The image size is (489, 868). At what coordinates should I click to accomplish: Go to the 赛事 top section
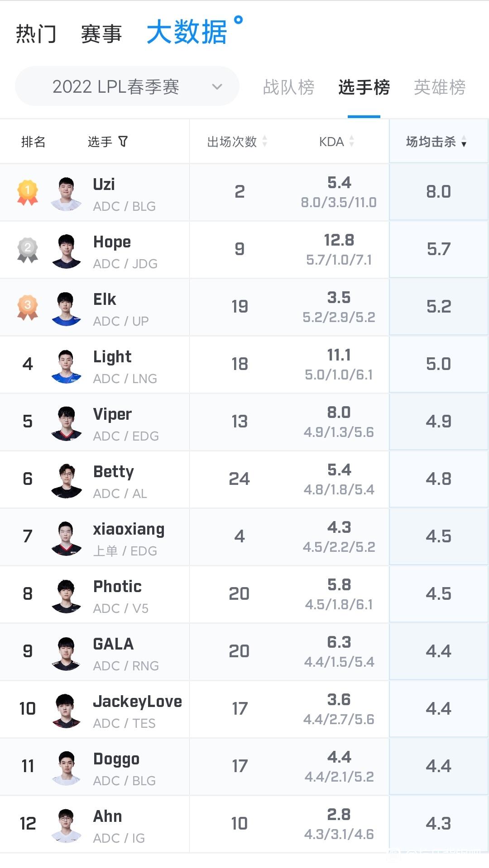coord(101,34)
